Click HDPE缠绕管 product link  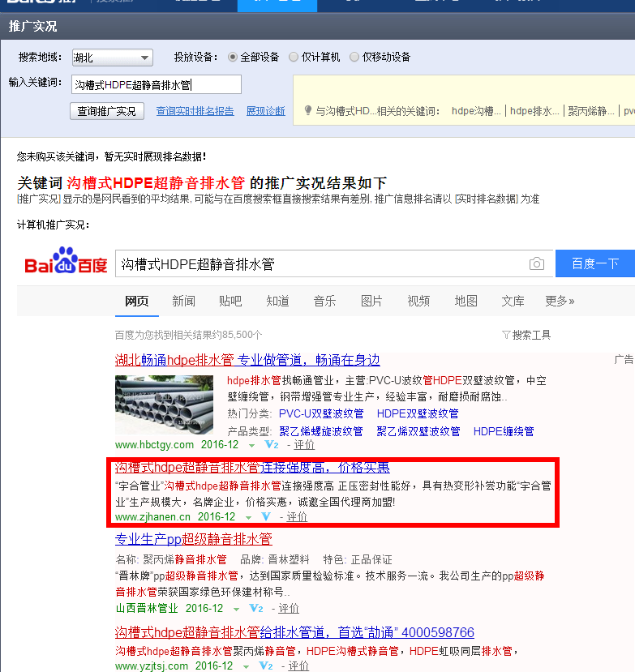click(504, 431)
